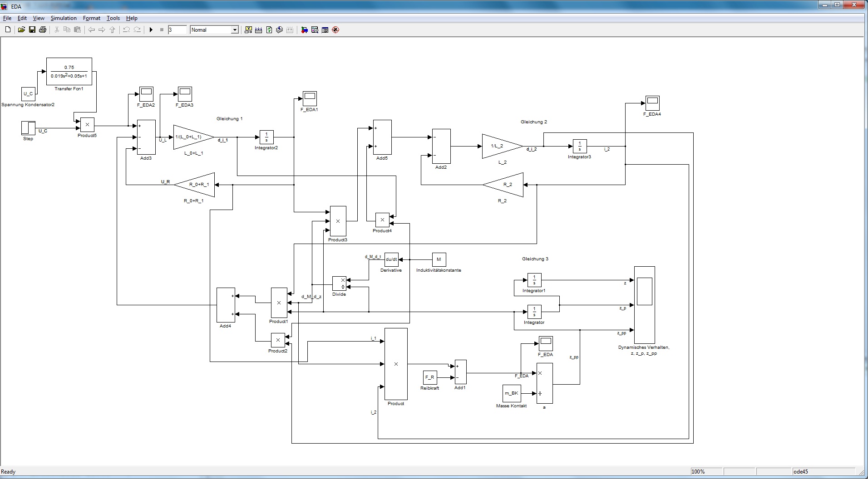Click the Debug icon in the toolbar

(335, 30)
